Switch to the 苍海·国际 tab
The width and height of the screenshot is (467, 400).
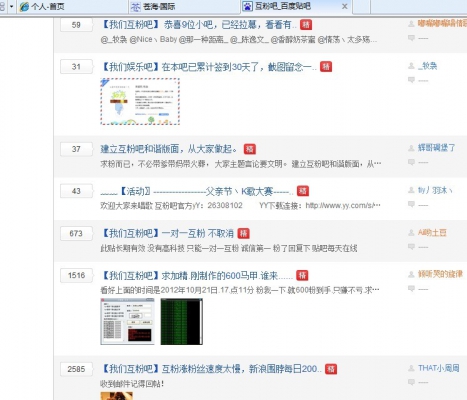(153, 6)
